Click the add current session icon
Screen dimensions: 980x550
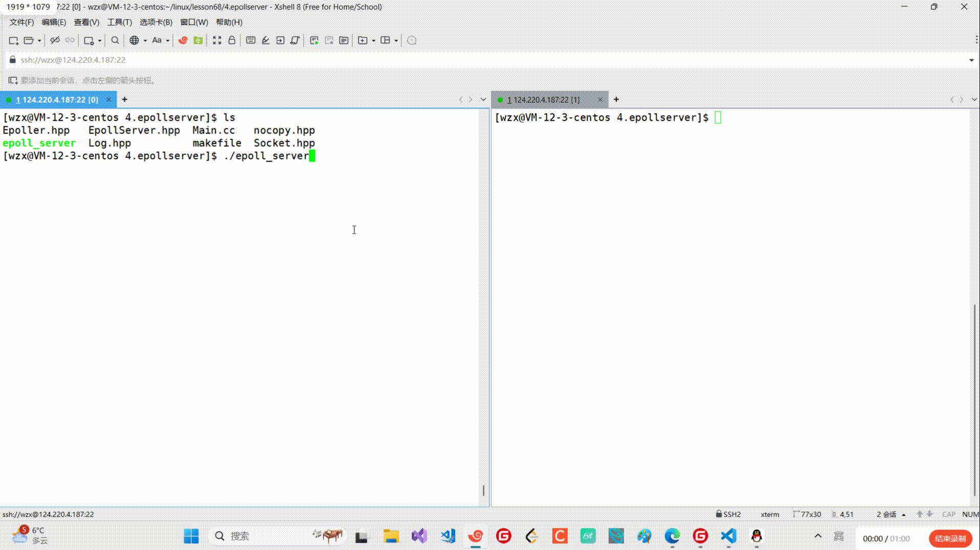pos(13,80)
